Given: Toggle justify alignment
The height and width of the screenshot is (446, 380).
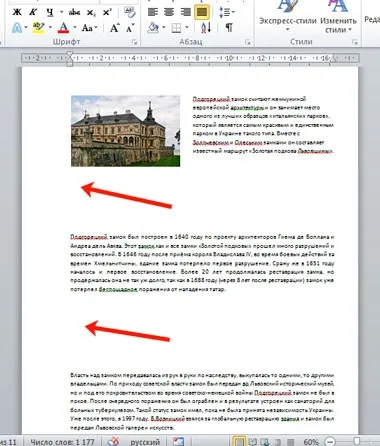Looking at the screenshot, I should point(202,12).
